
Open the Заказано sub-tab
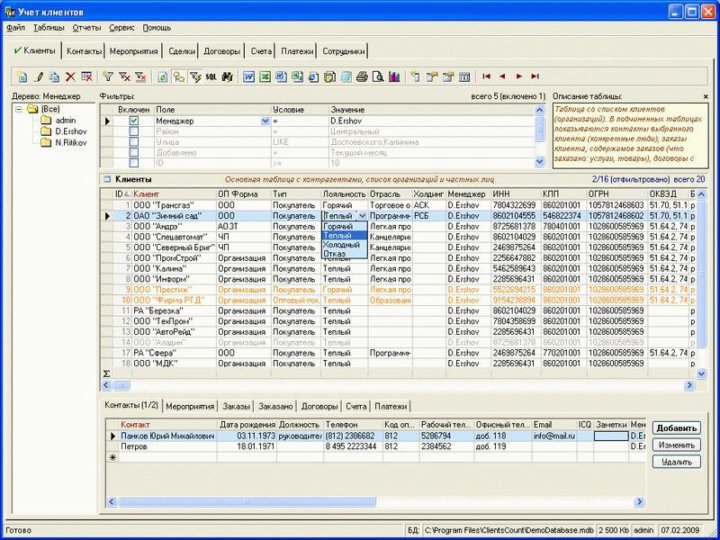click(x=276, y=406)
